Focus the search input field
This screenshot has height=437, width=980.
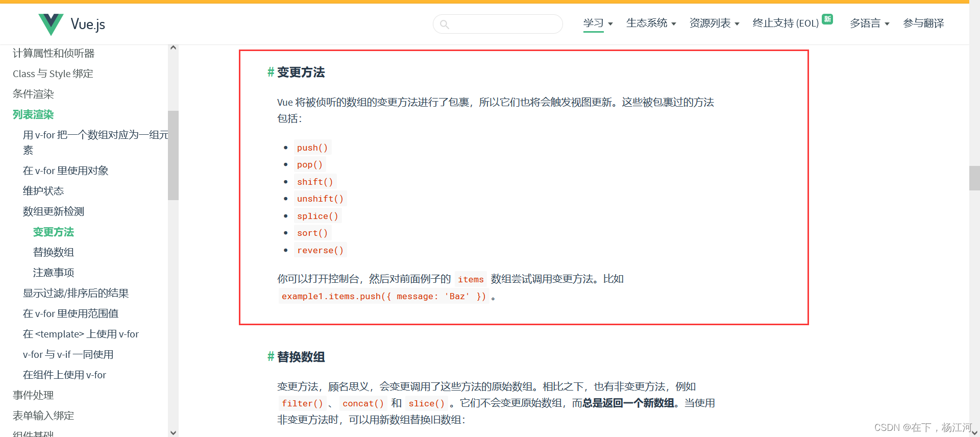click(498, 24)
